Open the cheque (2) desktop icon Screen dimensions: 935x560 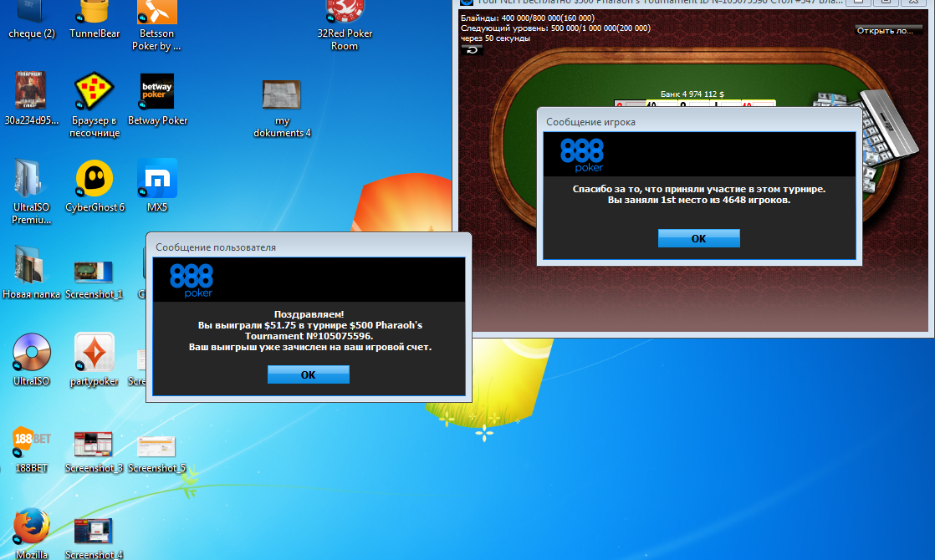tap(32, 20)
